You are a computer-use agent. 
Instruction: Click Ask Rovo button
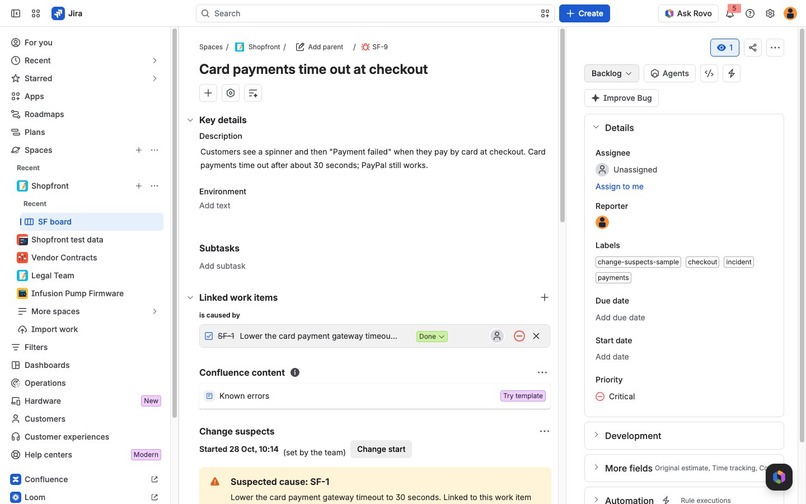point(688,13)
